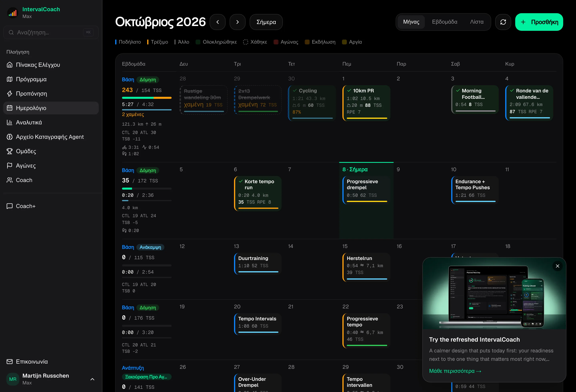Open today's Progressieve drempel workout
Screen dimensions: 576x392
366,190
